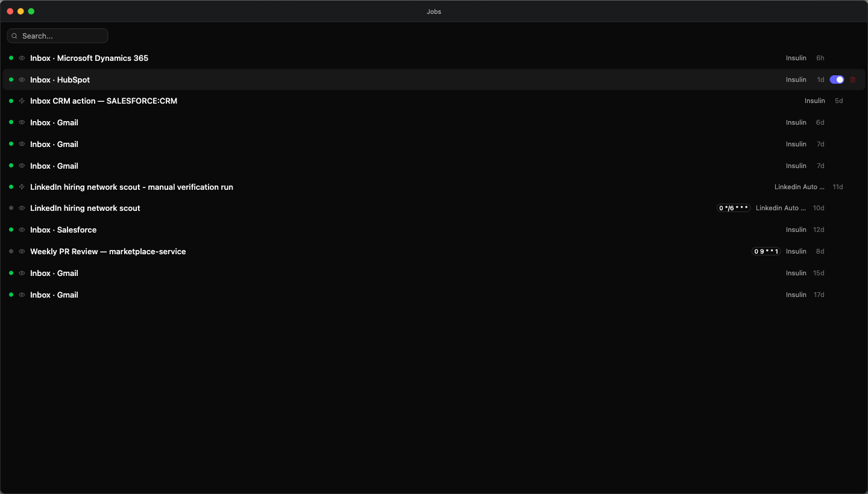This screenshot has width=868, height=494.
Task: Click the eye icon on the 15d Gmail row
Action: point(22,273)
